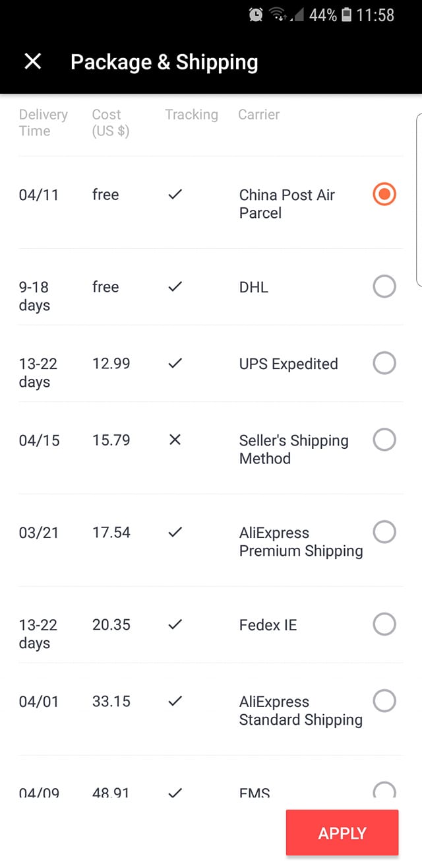Select the DHL shipping radio button
Image resolution: width=422 pixels, height=868 pixels.
384,287
